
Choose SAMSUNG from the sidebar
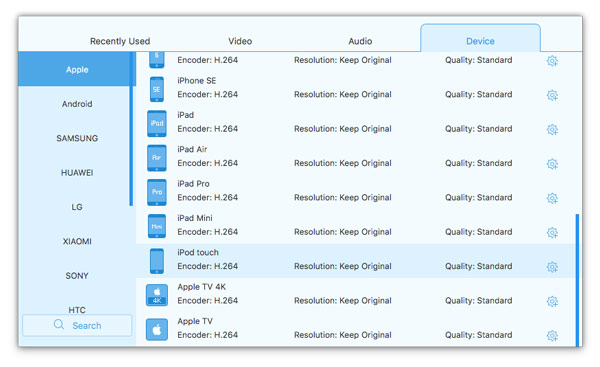[77, 138]
